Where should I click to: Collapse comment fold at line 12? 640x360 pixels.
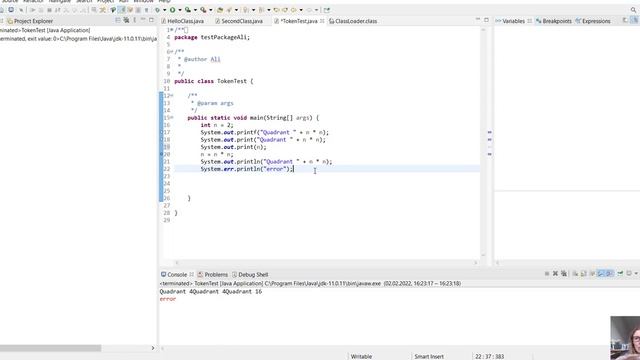[x=172, y=96]
